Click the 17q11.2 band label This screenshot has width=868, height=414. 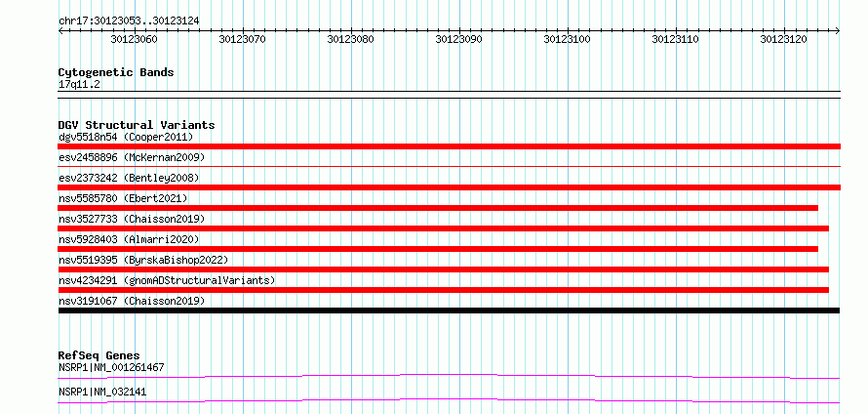click(79, 85)
